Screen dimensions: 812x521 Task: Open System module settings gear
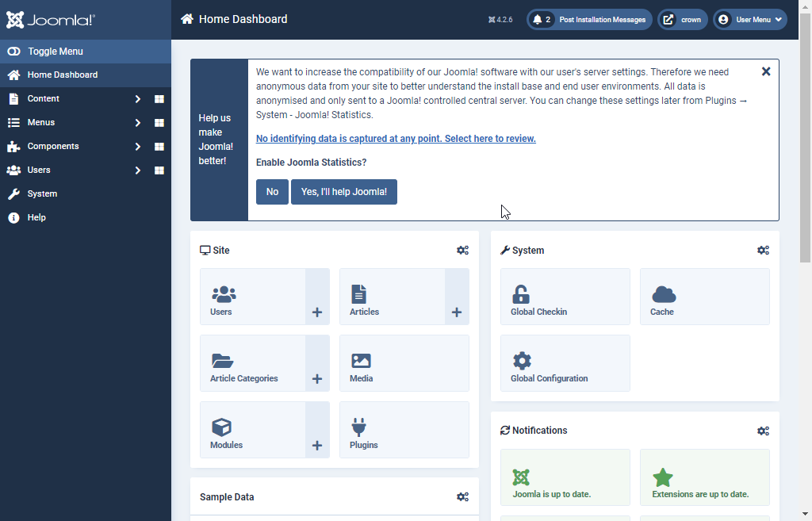point(763,251)
